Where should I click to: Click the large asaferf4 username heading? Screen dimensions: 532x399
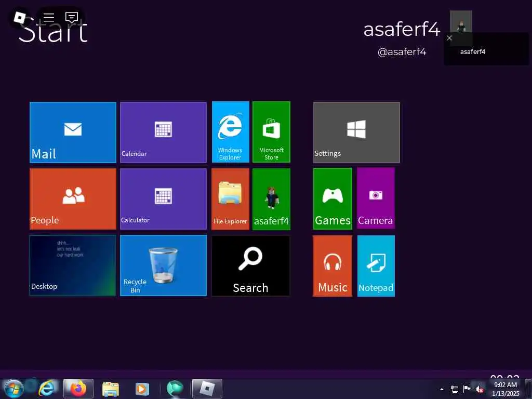tap(402, 30)
